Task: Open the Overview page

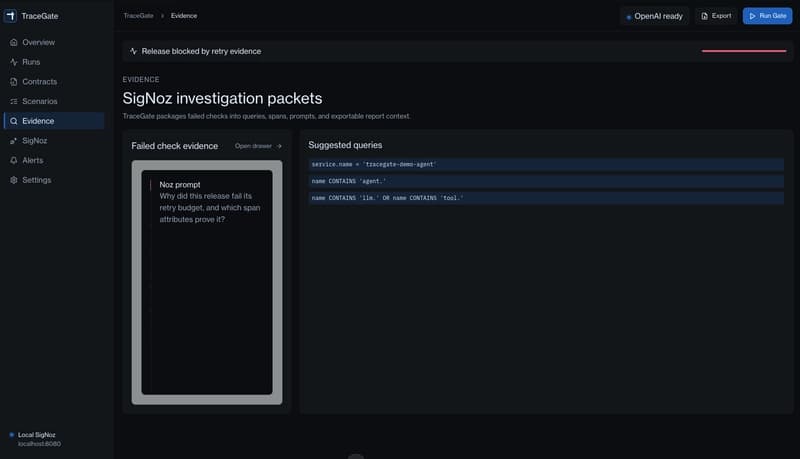Action: 54,42
